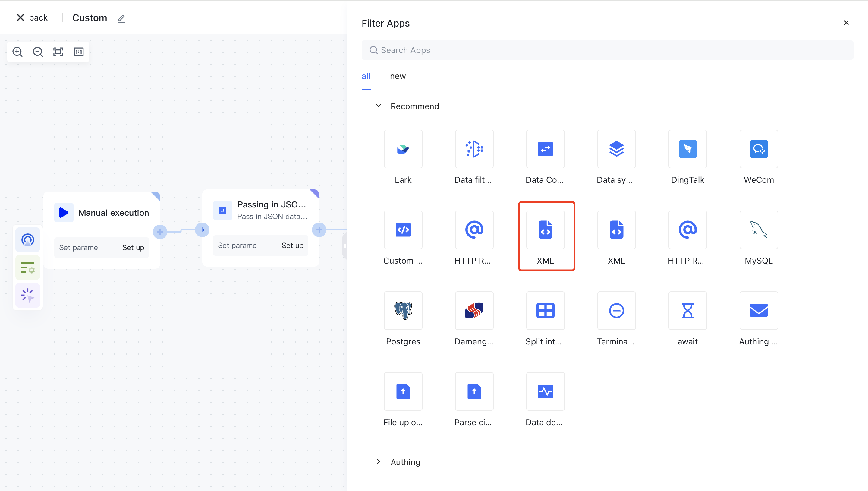Collapse the Recommend section
The image size is (868, 491).
(379, 106)
